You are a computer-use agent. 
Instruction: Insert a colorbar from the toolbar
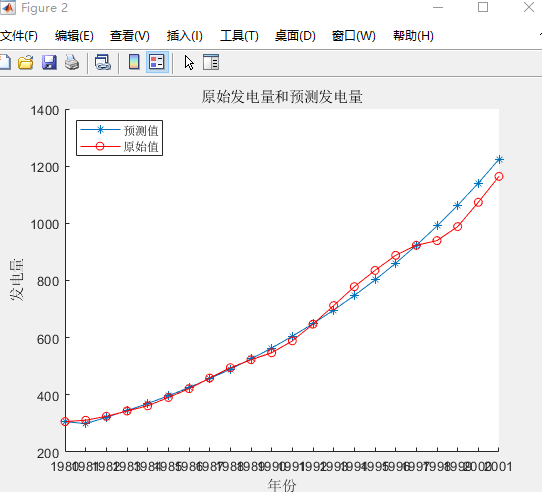134,63
